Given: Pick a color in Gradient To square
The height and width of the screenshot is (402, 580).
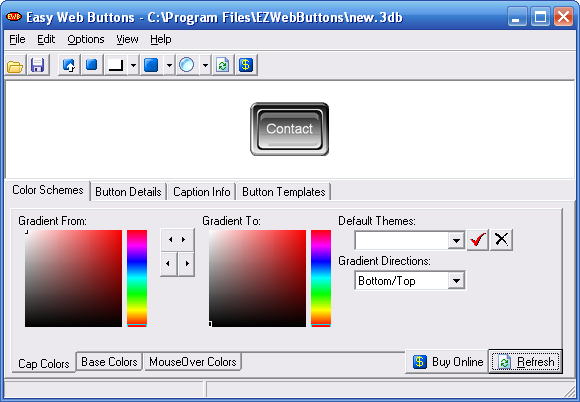Looking at the screenshot, I should coord(257,278).
